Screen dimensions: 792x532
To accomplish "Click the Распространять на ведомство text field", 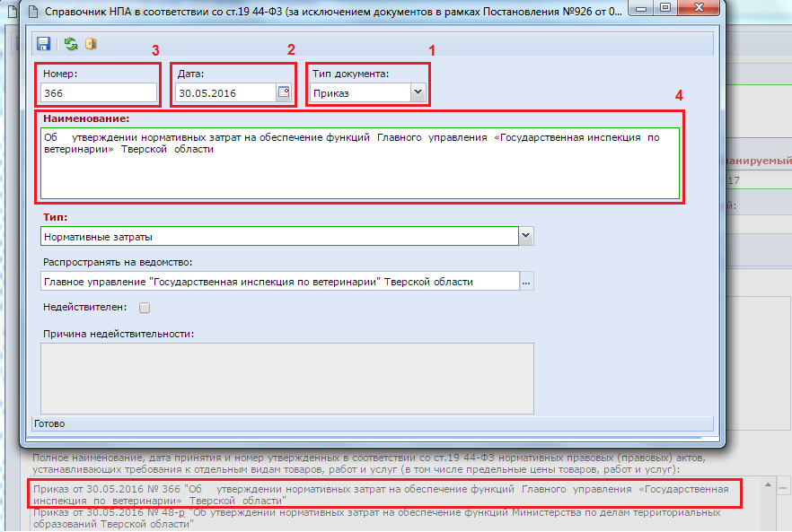I will click(x=278, y=282).
